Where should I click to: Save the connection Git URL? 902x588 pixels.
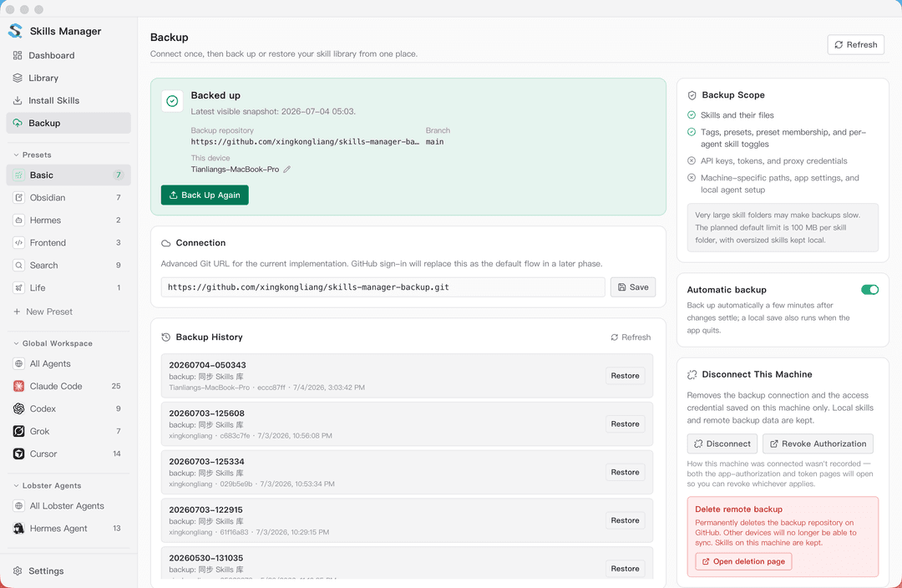tap(633, 287)
